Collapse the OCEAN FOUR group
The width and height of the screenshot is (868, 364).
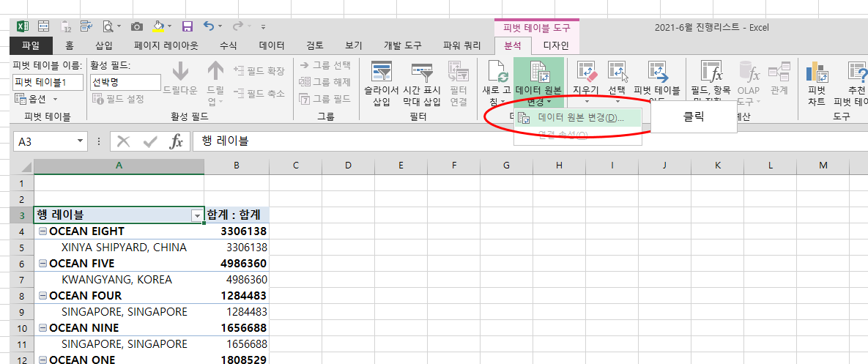(x=42, y=296)
